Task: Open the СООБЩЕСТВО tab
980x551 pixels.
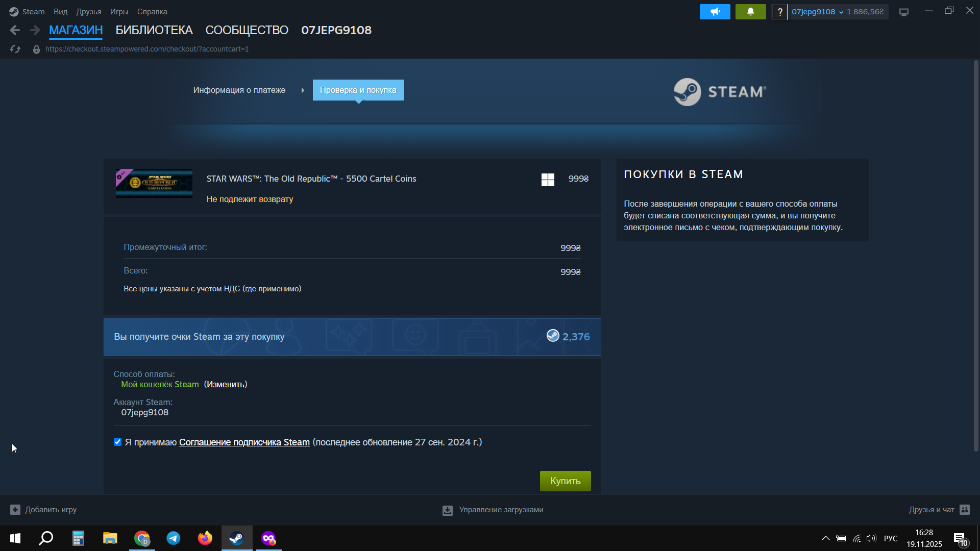Action: [x=247, y=30]
